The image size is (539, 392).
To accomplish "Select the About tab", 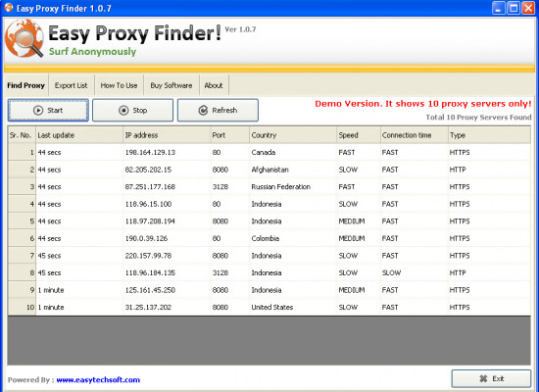I will (214, 85).
